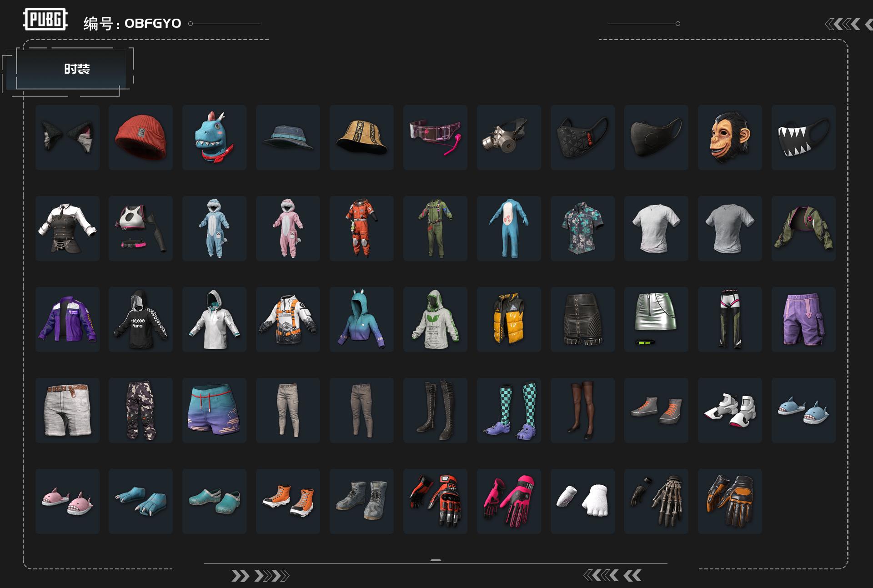Choose the silver metallic mini skirt
The height and width of the screenshot is (588, 873).
[656, 319]
